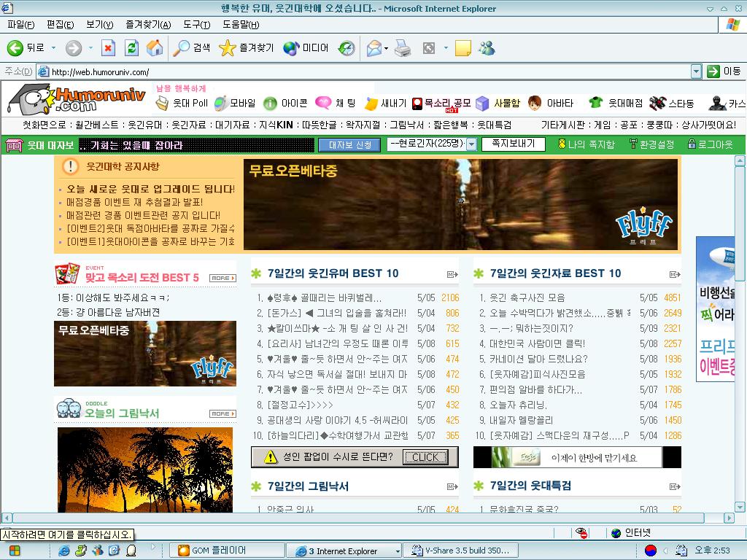Screen dimensions: 747x560
Task: Open 나의 쪽지함 link
Action: (x=587, y=144)
